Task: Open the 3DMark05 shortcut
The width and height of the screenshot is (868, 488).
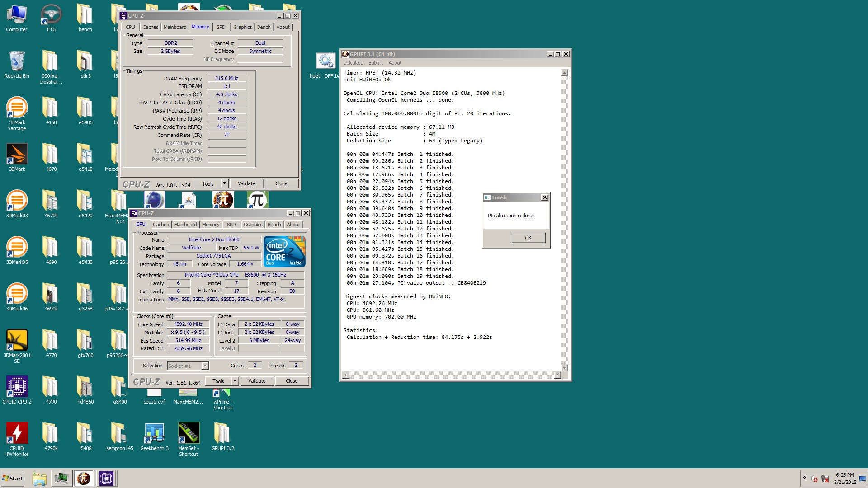Action: (17, 251)
